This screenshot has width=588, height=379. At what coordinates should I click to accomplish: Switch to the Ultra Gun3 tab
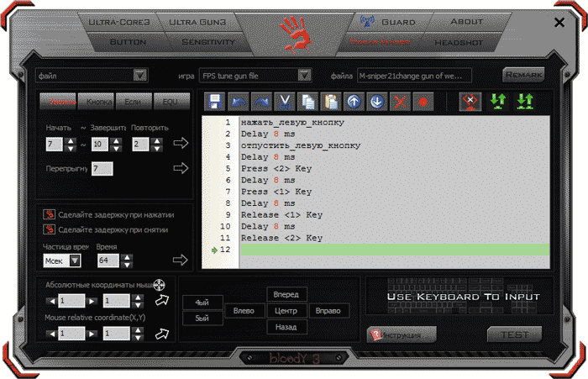[x=197, y=22]
